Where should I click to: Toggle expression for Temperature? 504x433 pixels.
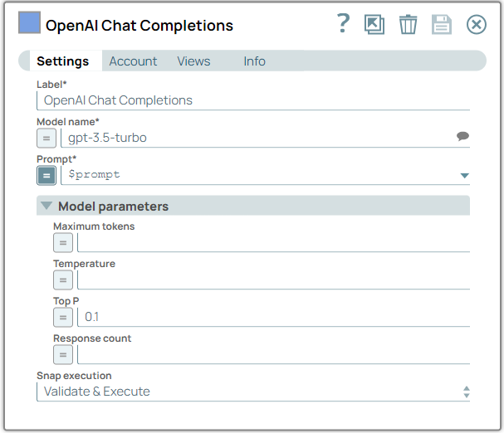pyautogui.click(x=63, y=280)
